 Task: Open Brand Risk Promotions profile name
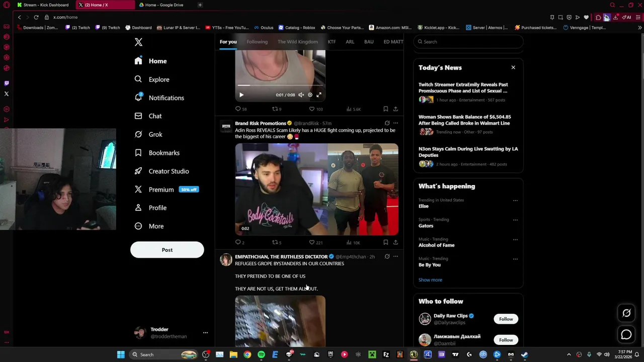(x=260, y=123)
